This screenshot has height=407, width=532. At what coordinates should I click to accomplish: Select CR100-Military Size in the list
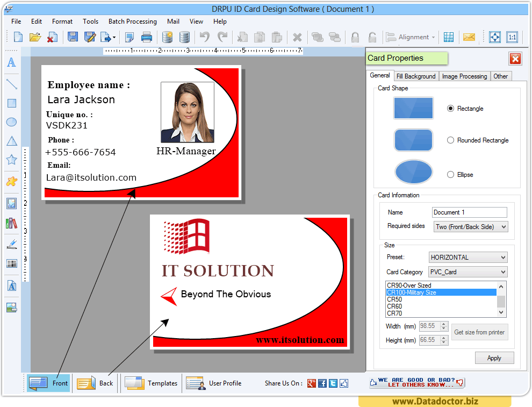[441, 292]
